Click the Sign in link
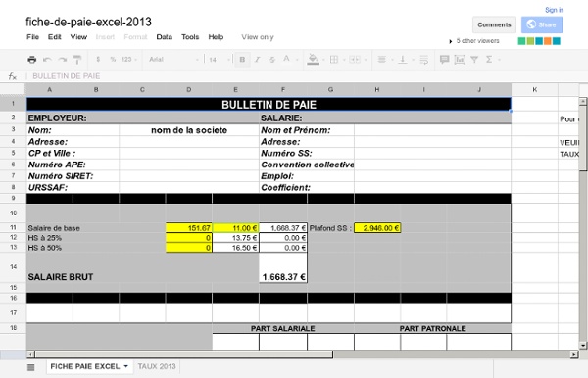The height and width of the screenshot is (378, 588). click(555, 10)
